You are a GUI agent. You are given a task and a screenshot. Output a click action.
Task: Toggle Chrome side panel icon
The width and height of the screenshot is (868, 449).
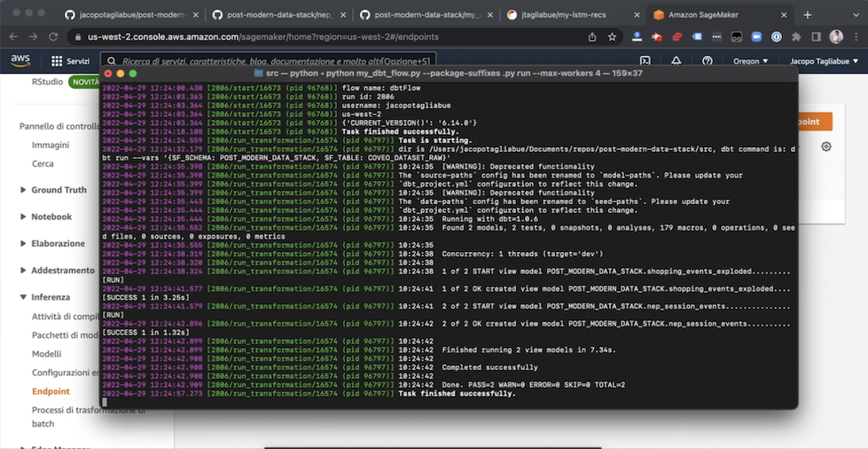pos(816,36)
